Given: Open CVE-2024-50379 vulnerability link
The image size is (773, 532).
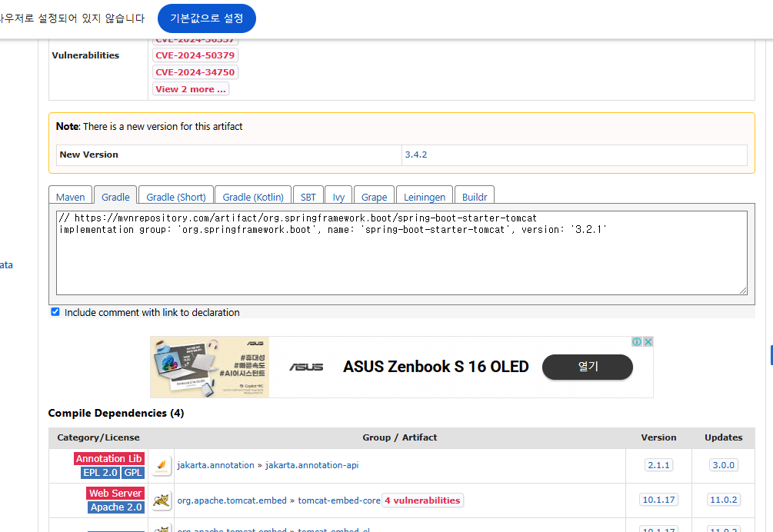Looking at the screenshot, I should [195, 55].
